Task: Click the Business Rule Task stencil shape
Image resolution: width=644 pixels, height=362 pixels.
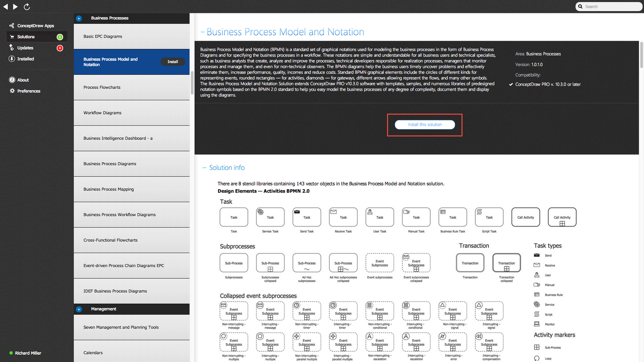Action: click(453, 217)
